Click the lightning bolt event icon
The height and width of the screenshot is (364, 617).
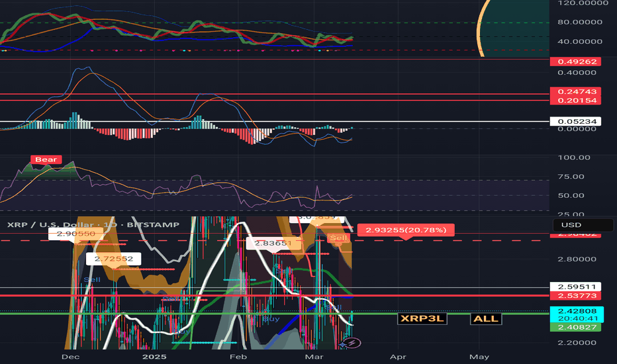353,343
